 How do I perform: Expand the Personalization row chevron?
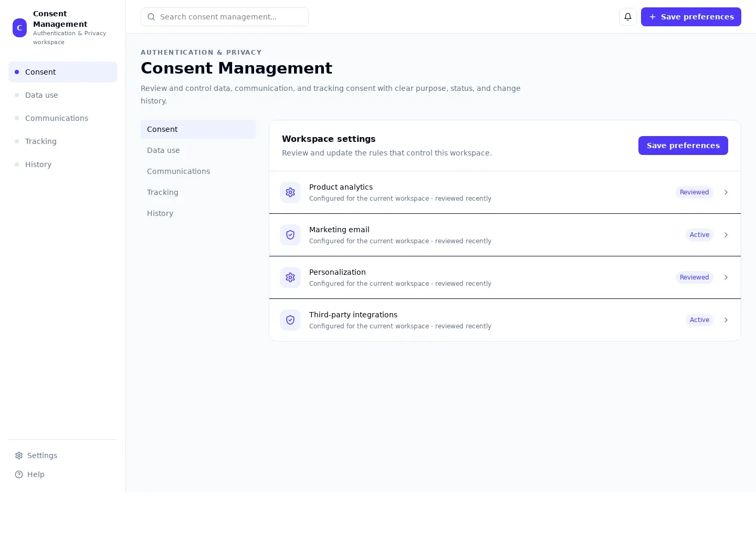(x=726, y=277)
